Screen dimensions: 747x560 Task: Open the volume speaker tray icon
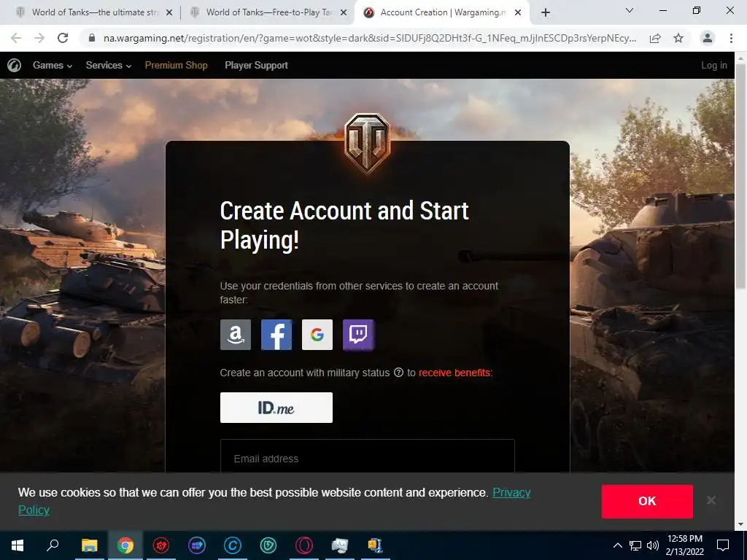coord(653,545)
